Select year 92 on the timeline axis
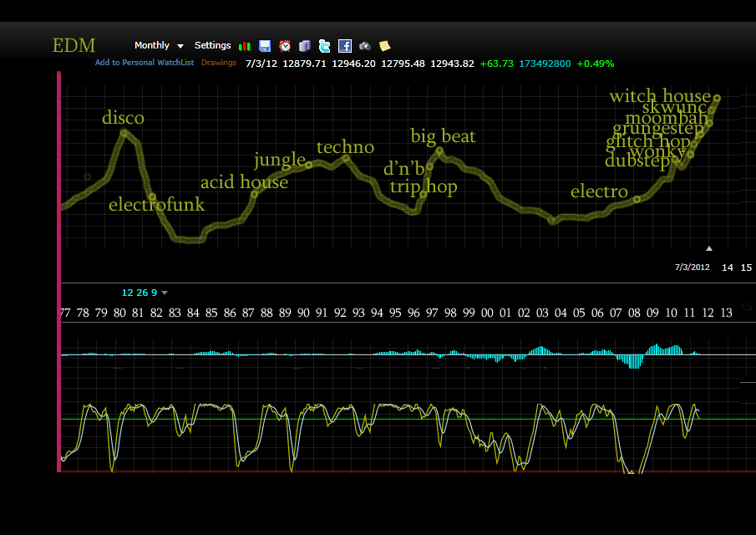Image resolution: width=756 pixels, height=535 pixels. coord(340,313)
